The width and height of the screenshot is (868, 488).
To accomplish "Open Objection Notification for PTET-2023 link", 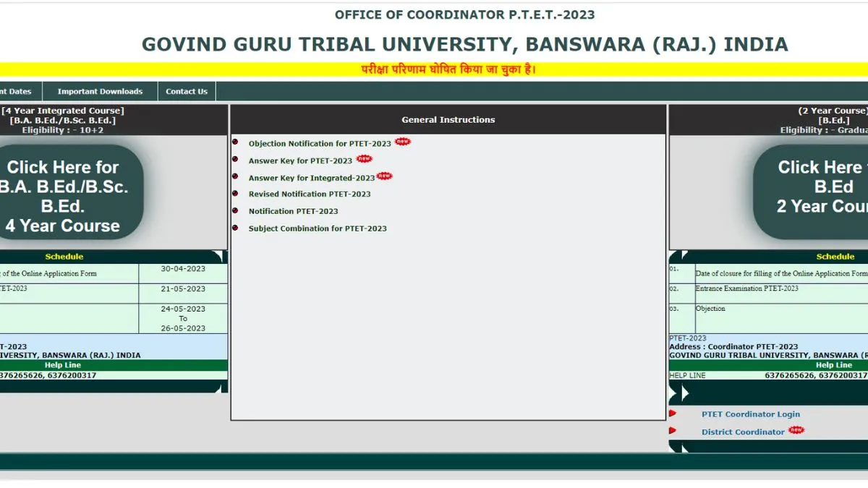I will point(319,144).
